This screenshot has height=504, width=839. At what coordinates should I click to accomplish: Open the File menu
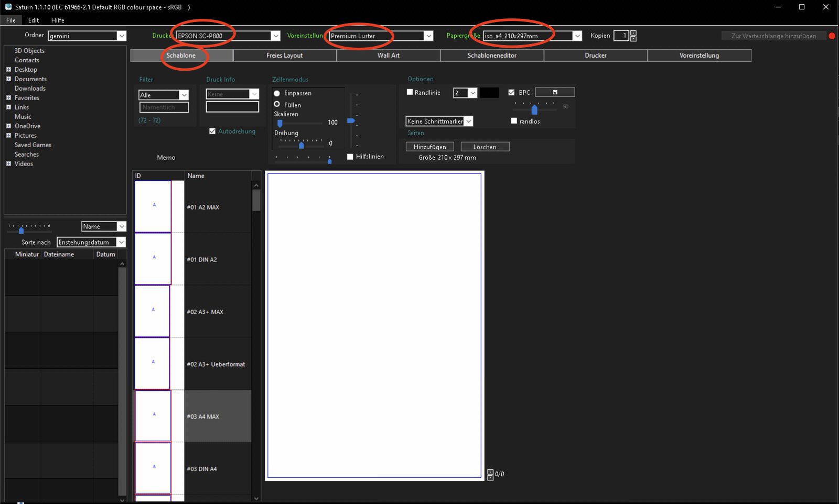tap(11, 20)
